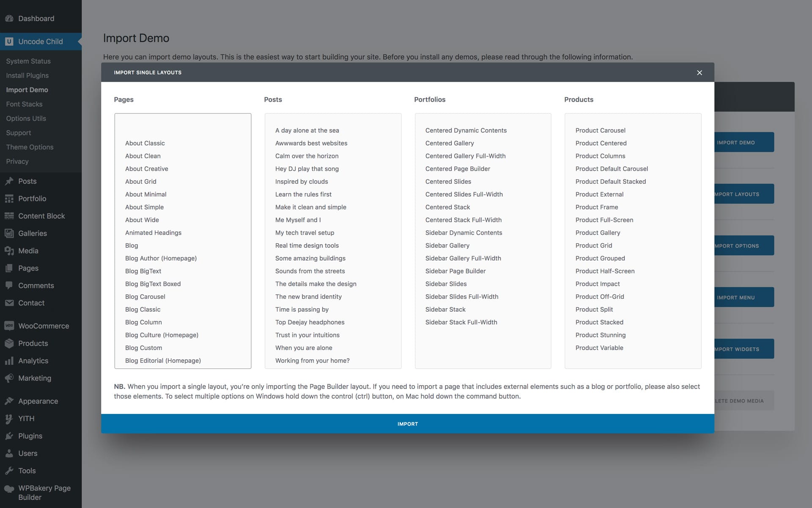Screen dimensions: 812x508
Task: Click the Marketing megaphone icon
Action: pos(9,378)
